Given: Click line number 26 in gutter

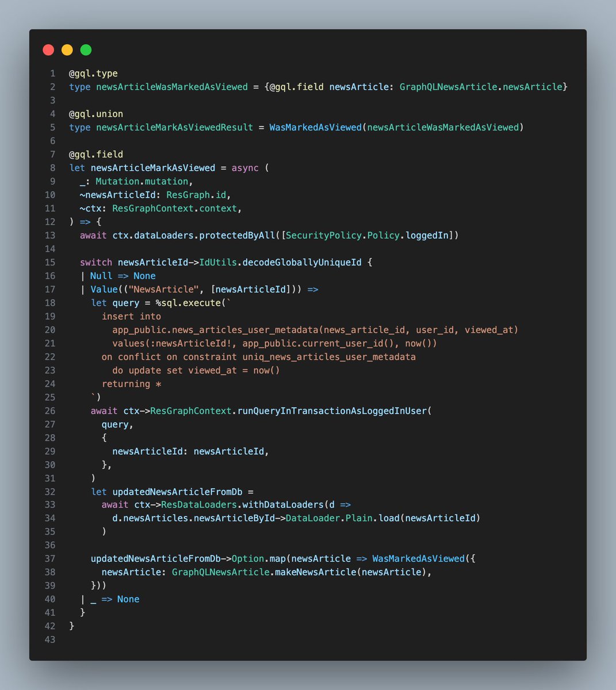Looking at the screenshot, I should point(51,411).
